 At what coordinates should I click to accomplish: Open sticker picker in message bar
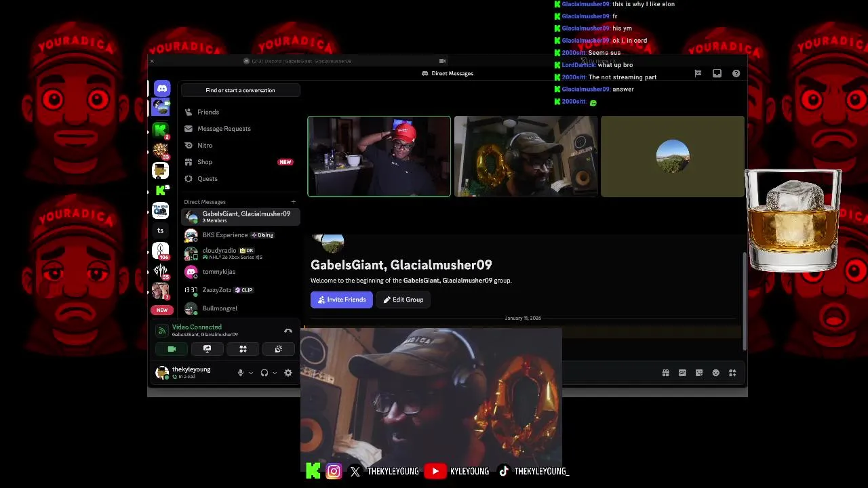click(x=699, y=373)
